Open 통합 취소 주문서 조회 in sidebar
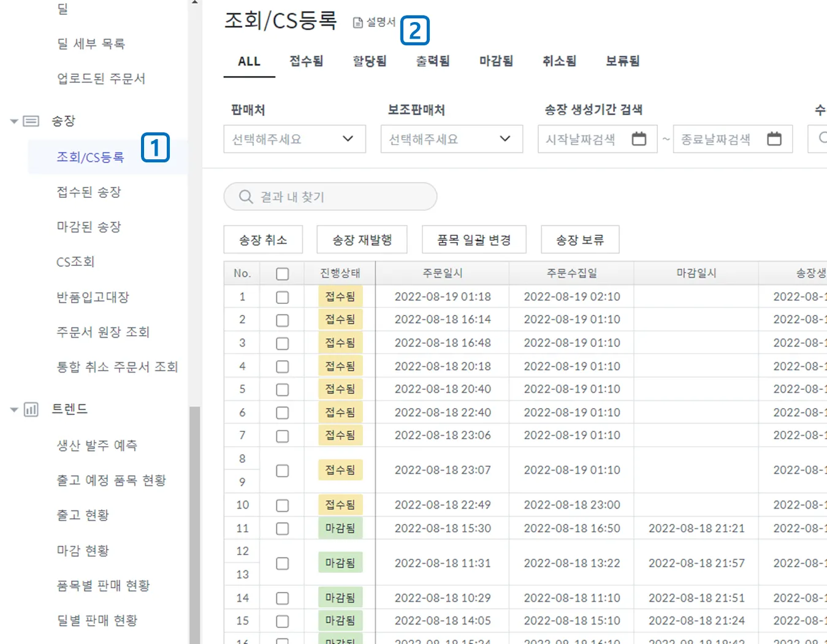This screenshot has height=644, width=827. point(117,367)
